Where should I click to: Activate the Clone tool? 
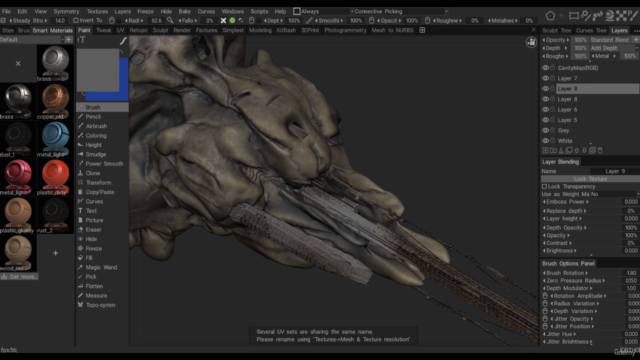coord(102,173)
